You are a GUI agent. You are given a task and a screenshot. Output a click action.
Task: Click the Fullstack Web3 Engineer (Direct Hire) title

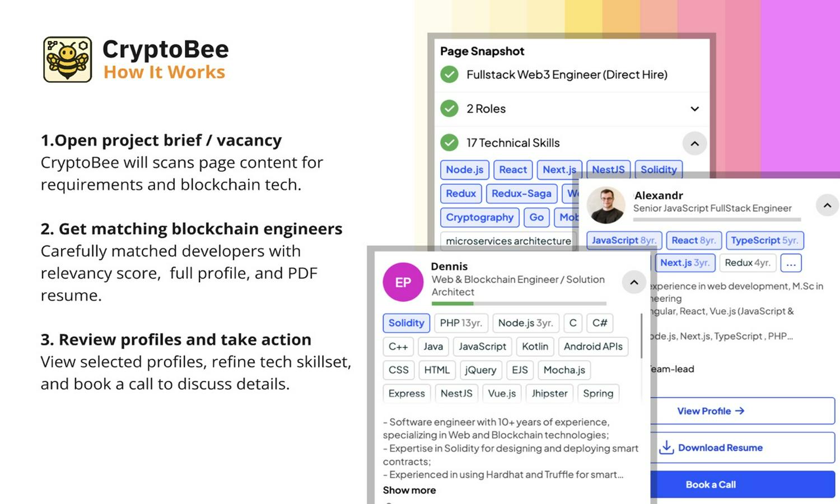point(567,74)
